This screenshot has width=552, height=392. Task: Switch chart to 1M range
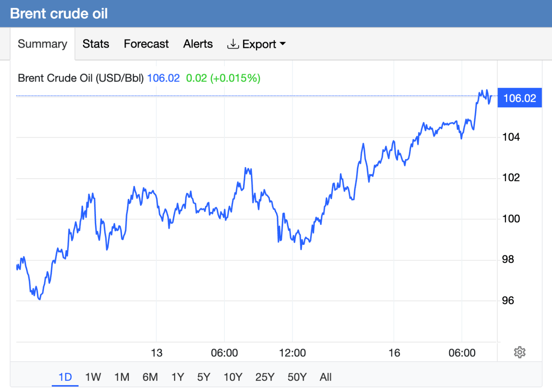(x=122, y=377)
